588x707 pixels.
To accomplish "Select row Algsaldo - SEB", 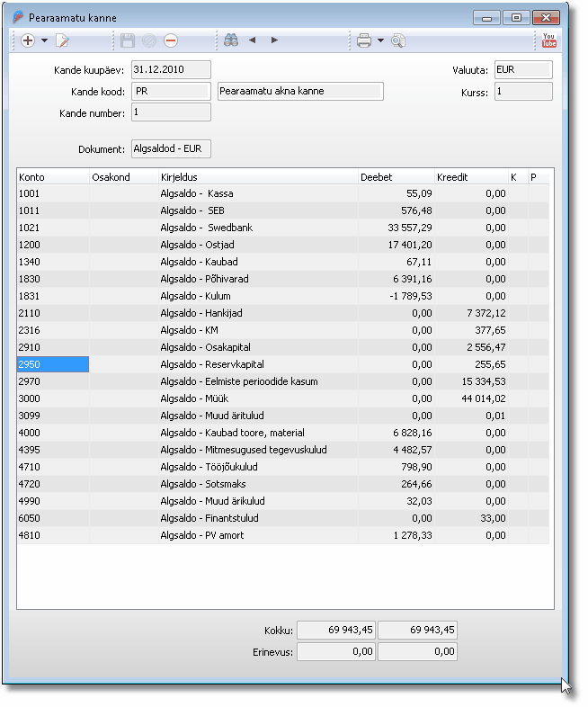I will point(283,210).
